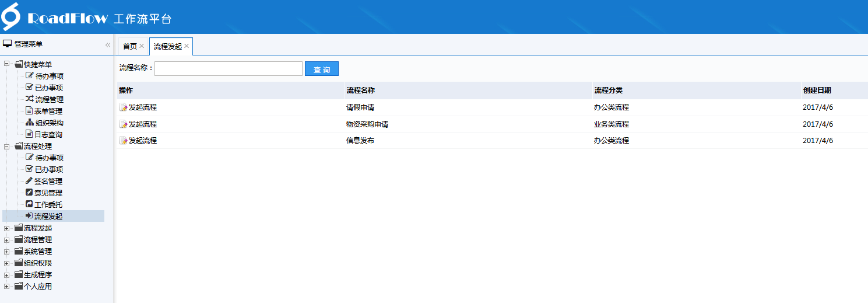Image resolution: width=868 pixels, height=303 pixels.
Task: Click the 业务类流程 category cell
Action: click(x=612, y=124)
